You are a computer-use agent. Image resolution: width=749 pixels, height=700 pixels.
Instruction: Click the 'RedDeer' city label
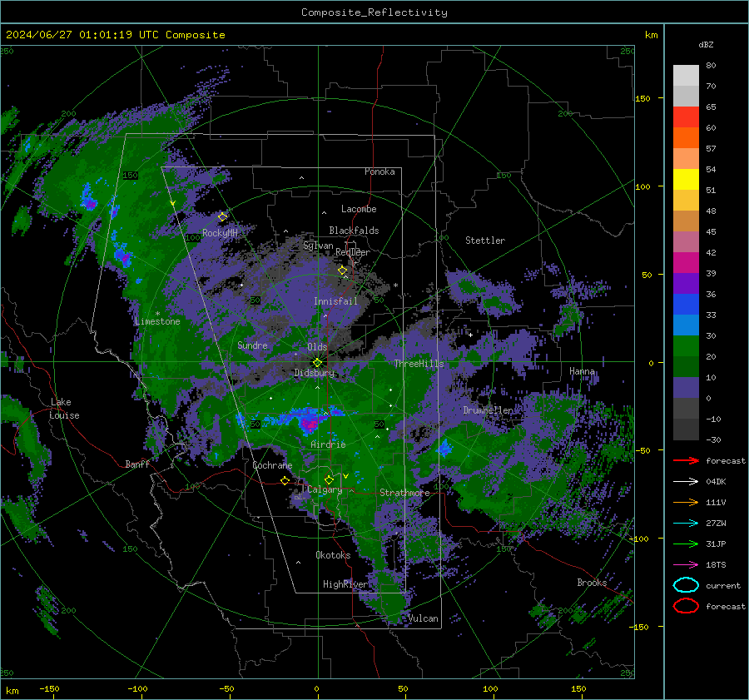pos(353,252)
